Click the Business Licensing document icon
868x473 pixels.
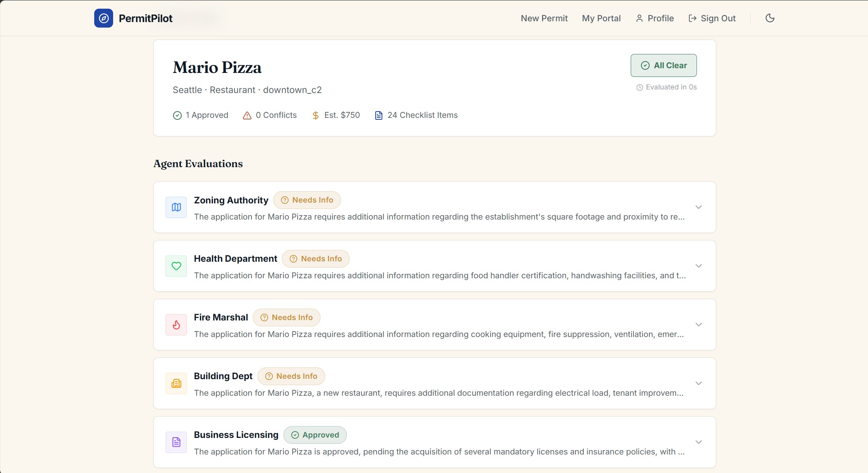pyautogui.click(x=176, y=442)
